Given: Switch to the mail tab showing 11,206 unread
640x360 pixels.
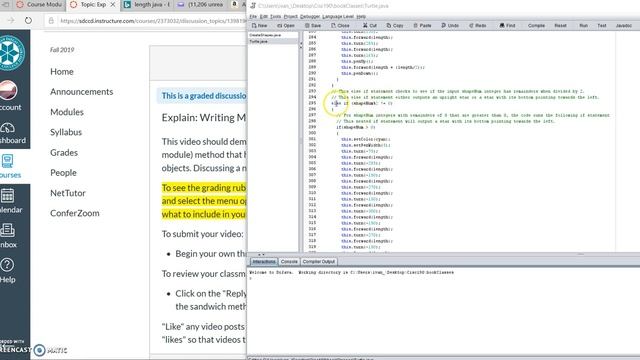Looking at the screenshot, I should pos(202,5).
